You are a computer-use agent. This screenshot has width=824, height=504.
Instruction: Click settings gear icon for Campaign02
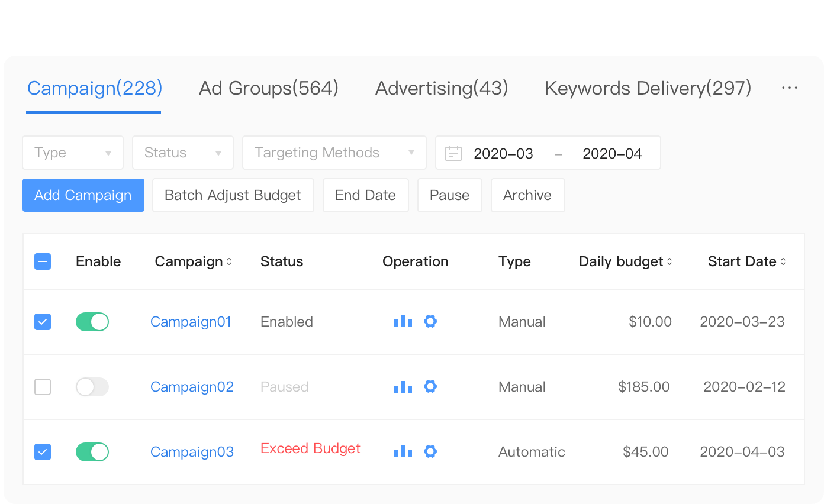coord(430,386)
